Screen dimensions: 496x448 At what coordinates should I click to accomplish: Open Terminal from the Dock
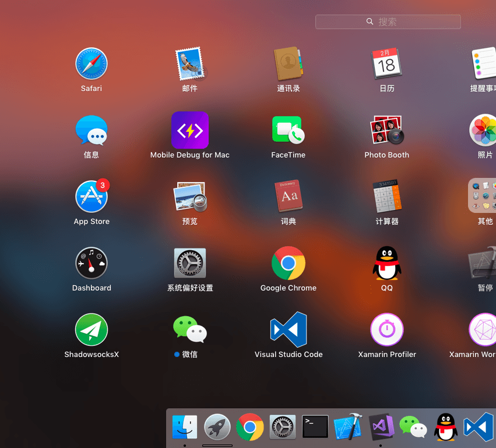coord(315,427)
